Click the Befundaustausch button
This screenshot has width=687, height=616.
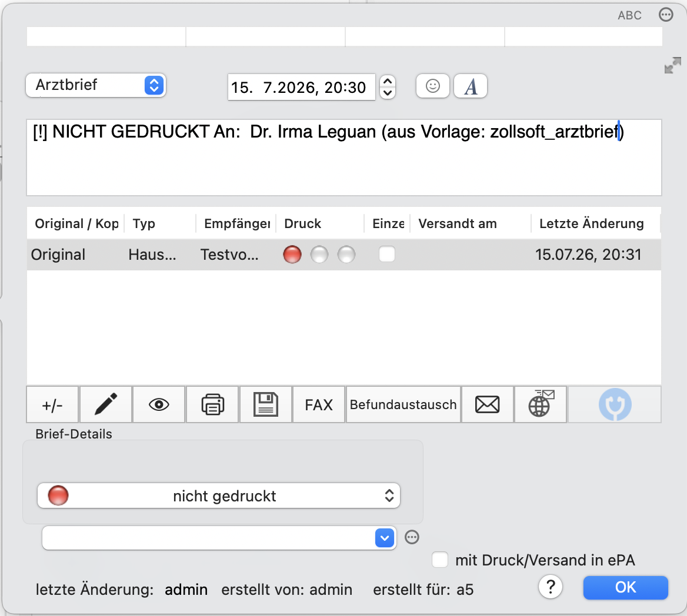coord(403,404)
